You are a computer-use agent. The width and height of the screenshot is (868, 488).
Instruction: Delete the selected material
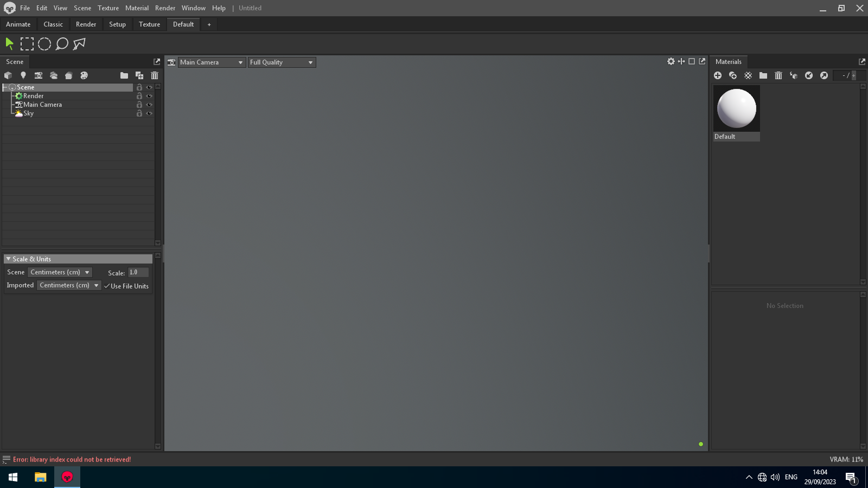coord(778,75)
